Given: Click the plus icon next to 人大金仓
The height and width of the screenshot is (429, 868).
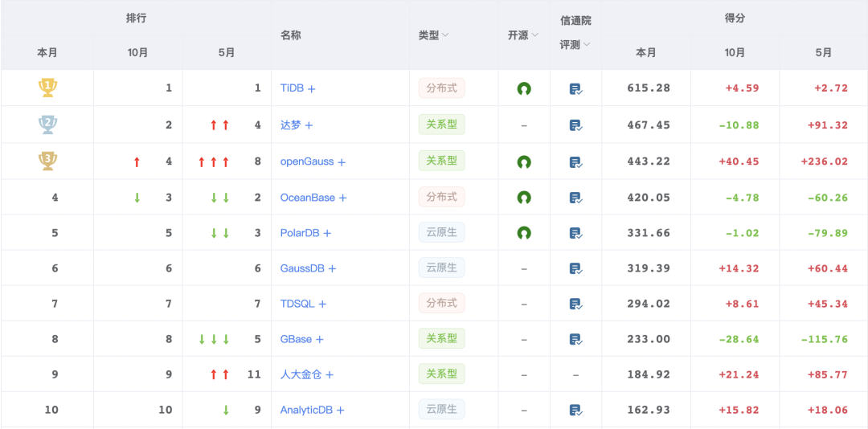Looking at the screenshot, I should pos(330,375).
